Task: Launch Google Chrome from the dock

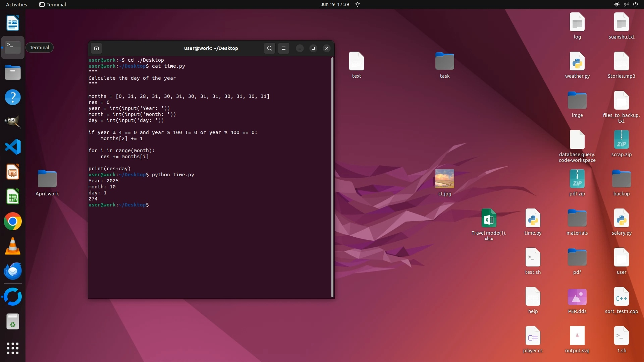Action: (13, 222)
